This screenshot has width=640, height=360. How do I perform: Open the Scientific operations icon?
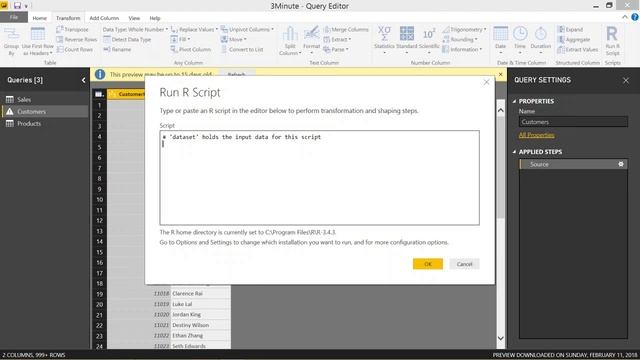429,40
